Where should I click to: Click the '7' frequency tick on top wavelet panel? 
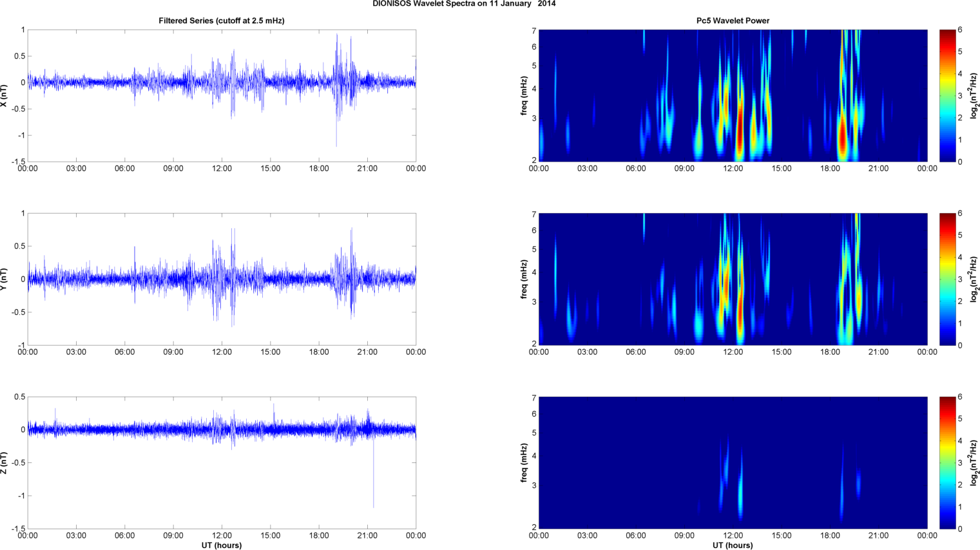[x=534, y=30]
